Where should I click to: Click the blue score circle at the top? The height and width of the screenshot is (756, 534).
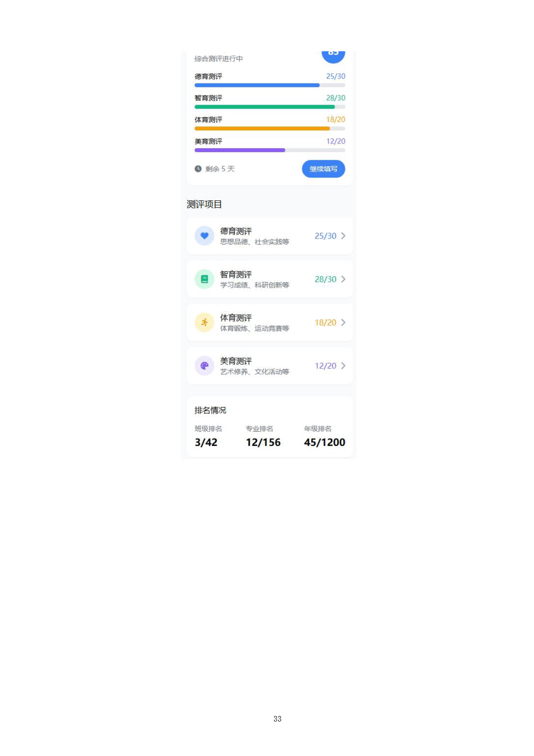click(x=333, y=55)
